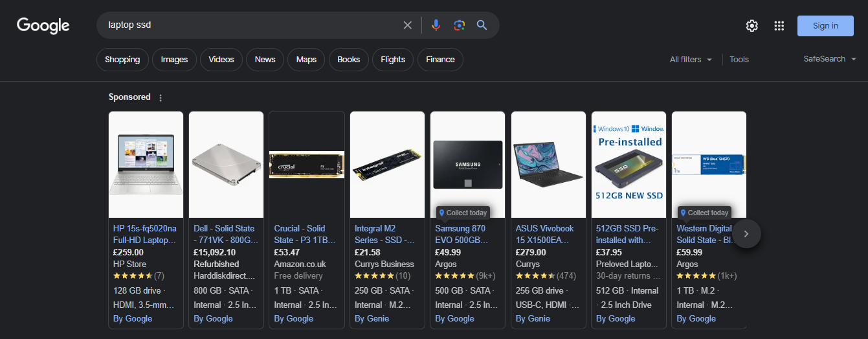The image size is (868, 339).
Task: Switch to the Maps tab
Action: (x=306, y=60)
